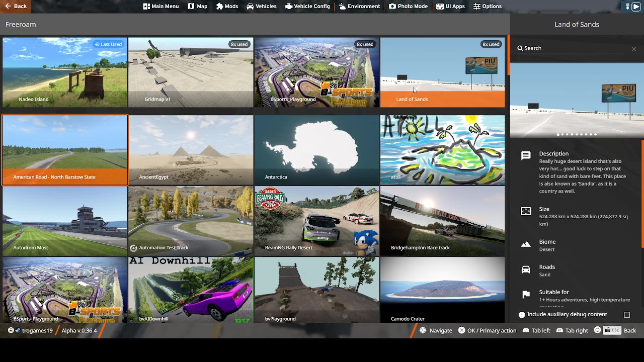
Task: Click the Size frame icon
Action: point(526,211)
